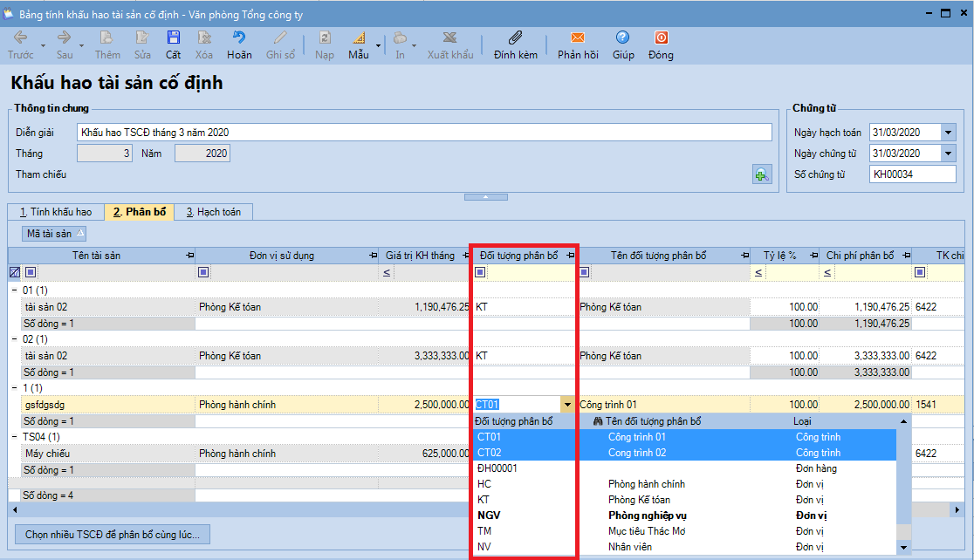974x560 pixels.
Task: Toggle filter operator under TK chi column
Action: click(x=920, y=272)
